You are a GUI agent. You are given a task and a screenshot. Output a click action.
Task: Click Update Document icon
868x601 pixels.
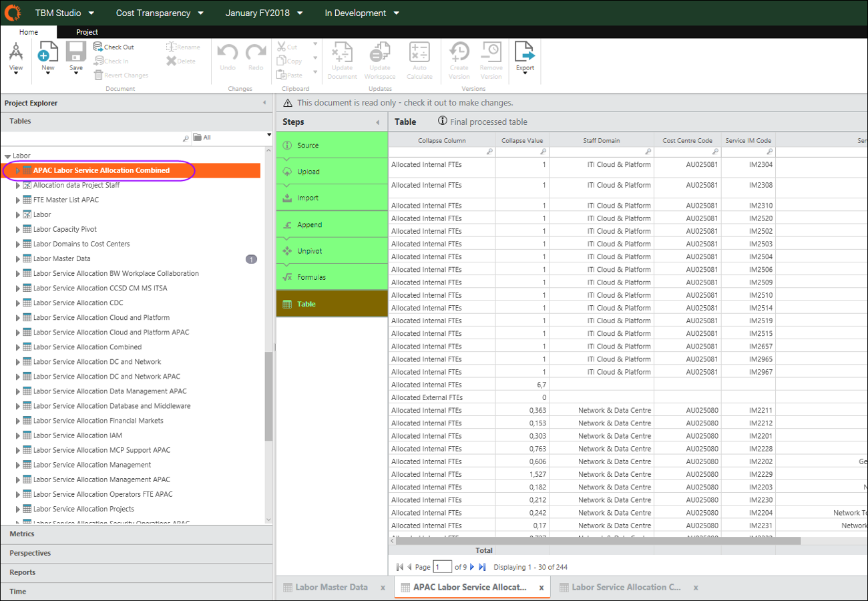pos(343,52)
